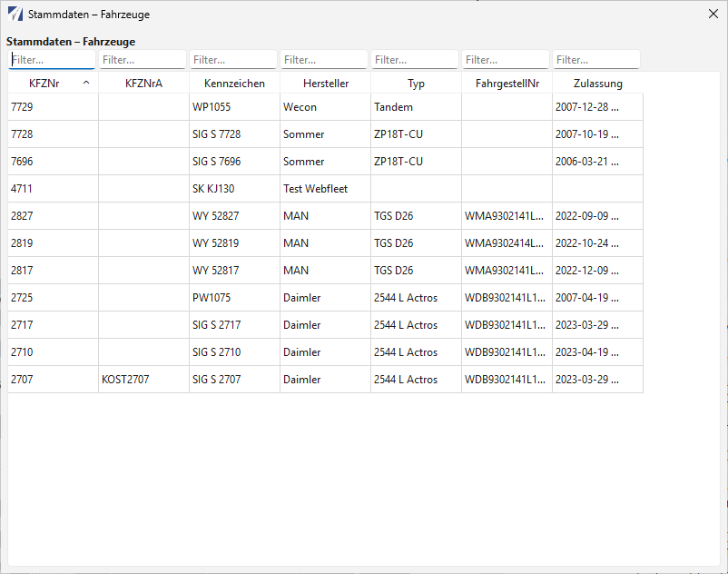Sort by the Hersteller column header
The height and width of the screenshot is (574, 728).
[x=326, y=84]
